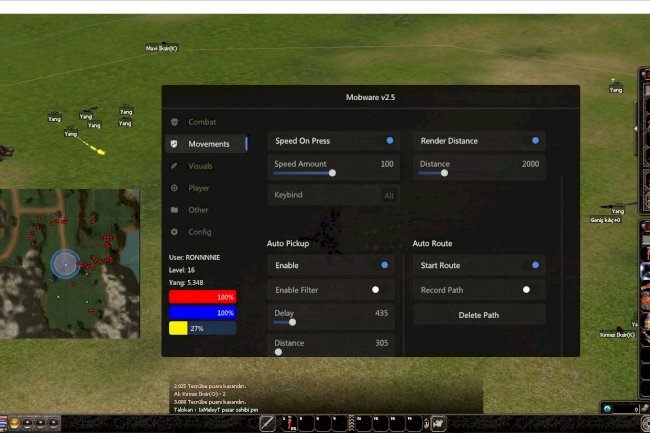Click the Render Distance slider knob
The image size is (650, 433).
click(444, 173)
